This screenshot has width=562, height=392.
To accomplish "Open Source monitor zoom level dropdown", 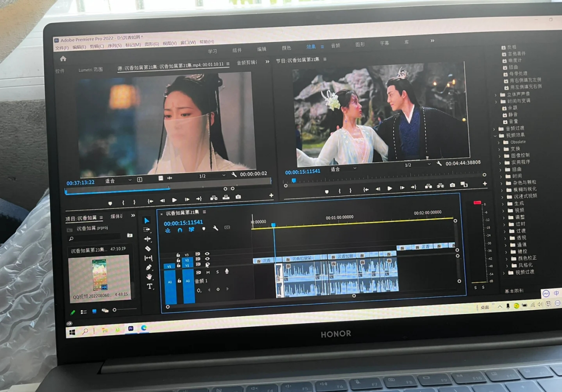I will click(x=118, y=181).
